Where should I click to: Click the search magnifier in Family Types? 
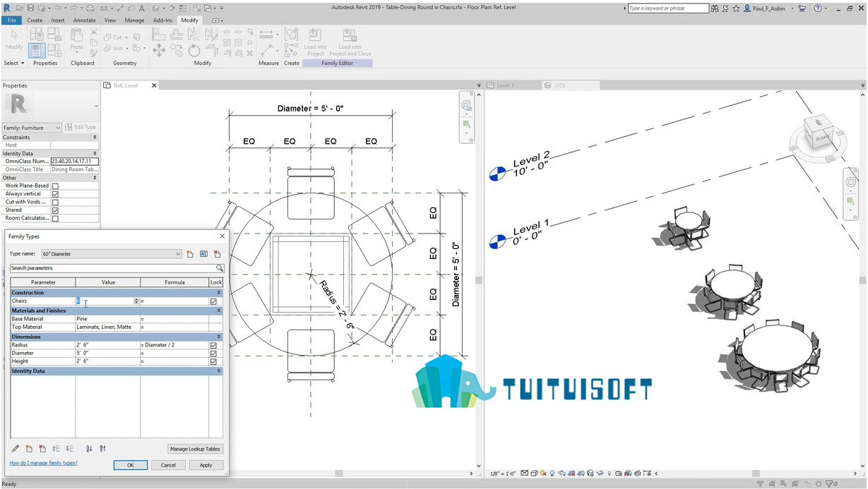coord(220,268)
